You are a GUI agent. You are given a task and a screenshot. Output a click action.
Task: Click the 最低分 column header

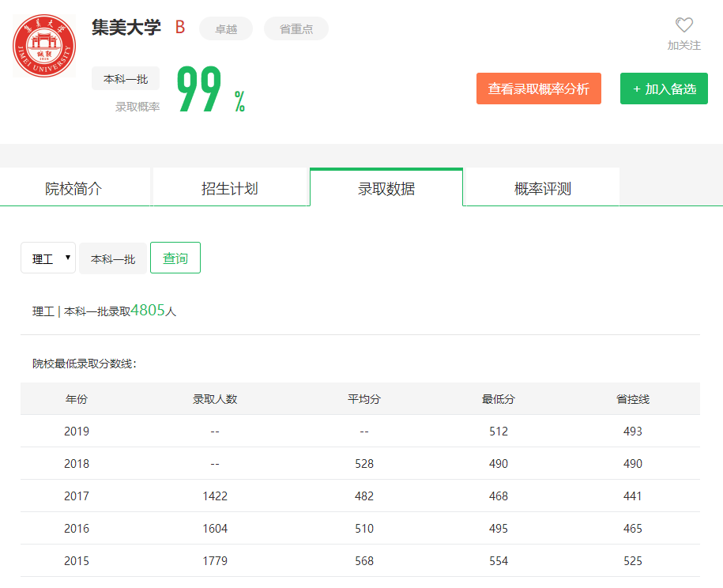tap(499, 399)
